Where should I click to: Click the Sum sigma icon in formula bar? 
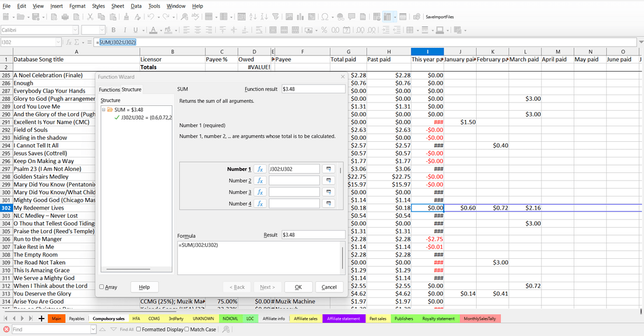point(77,42)
